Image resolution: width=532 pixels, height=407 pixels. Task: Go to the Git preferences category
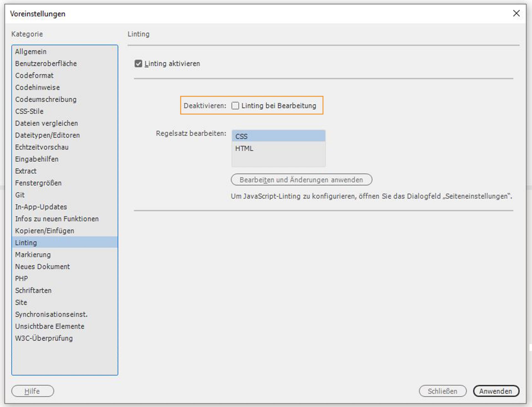click(x=20, y=195)
